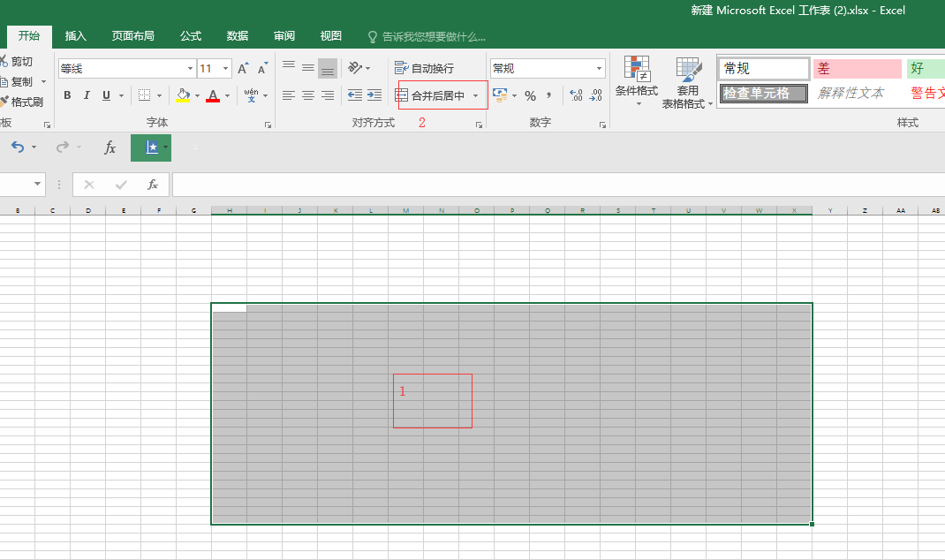Open underline style dropdown arrow

[x=121, y=95]
